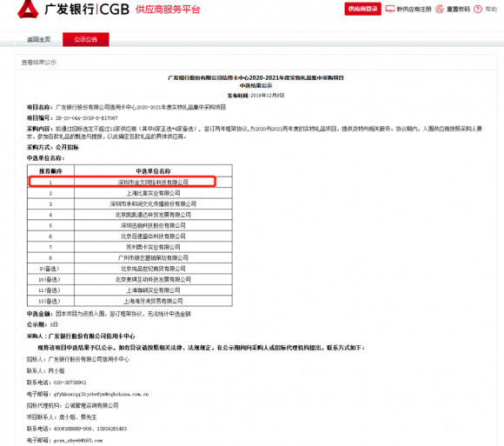Click the 项目联系人 line
The image size is (504, 446).
62,417
